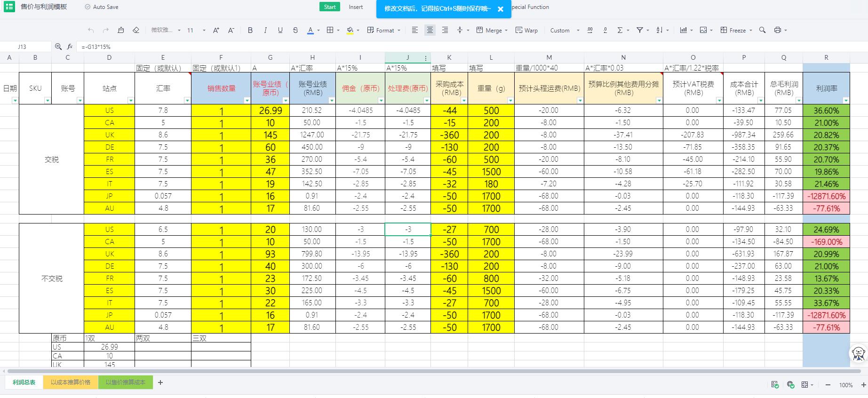868x398 pixels.
Task: Toggle bold formatting
Action: [250, 30]
